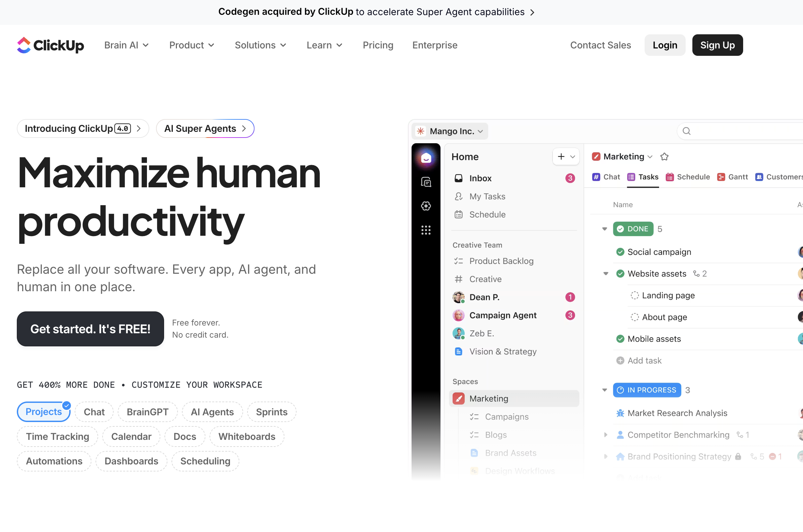Open the Pricing menu item
Image resolution: width=803 pixels, height=532 pixels.
[378, 45]
